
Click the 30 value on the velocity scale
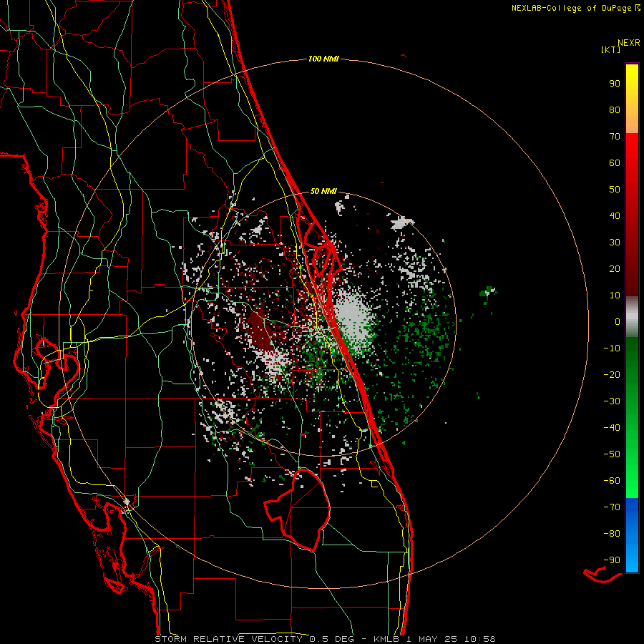coord(615,243)
